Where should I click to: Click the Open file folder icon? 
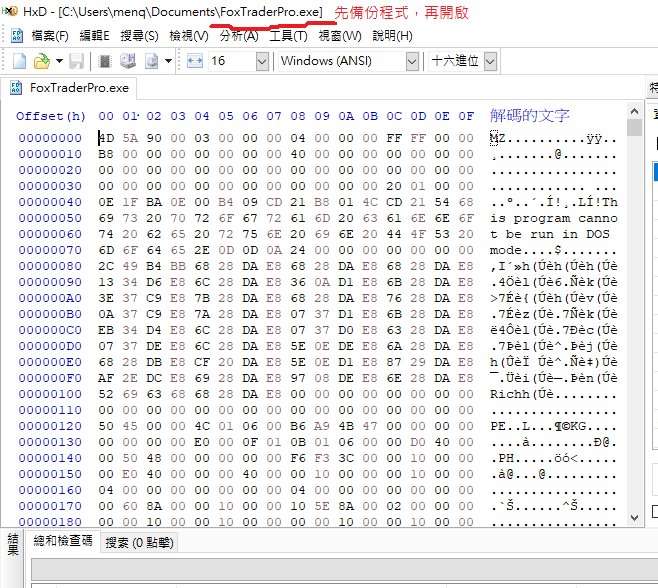click(42, 61)
